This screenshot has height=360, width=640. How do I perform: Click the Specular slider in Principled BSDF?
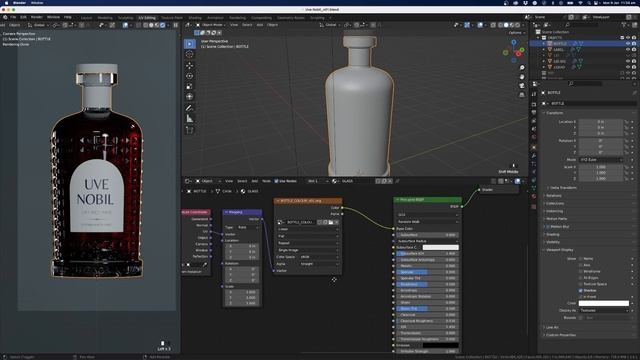pos(427,272)
